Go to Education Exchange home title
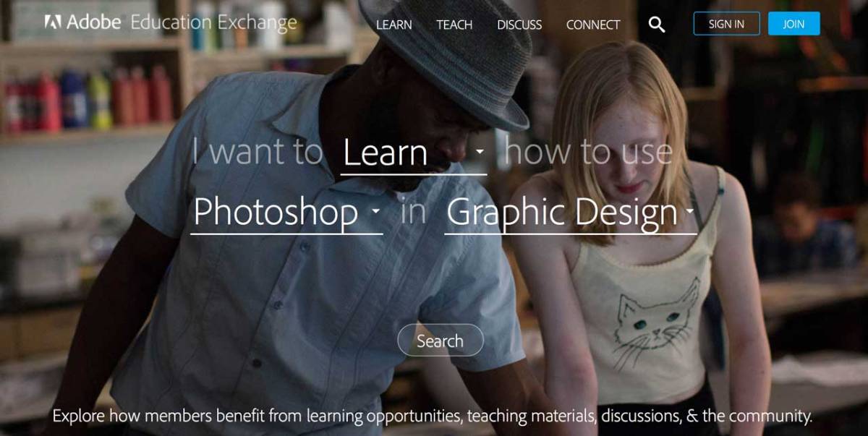This screenshot has width=868, height=436. coord(213,23)
